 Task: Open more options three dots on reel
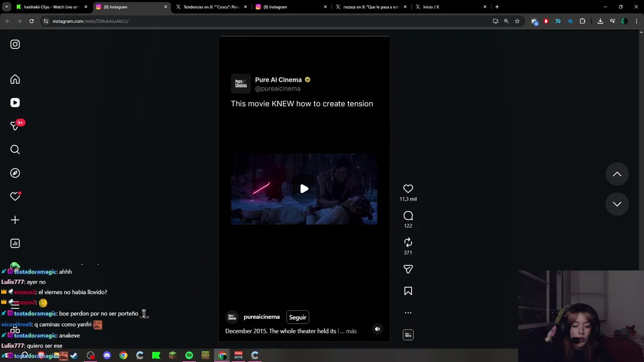pyautogui.click(x=408, y=313)
